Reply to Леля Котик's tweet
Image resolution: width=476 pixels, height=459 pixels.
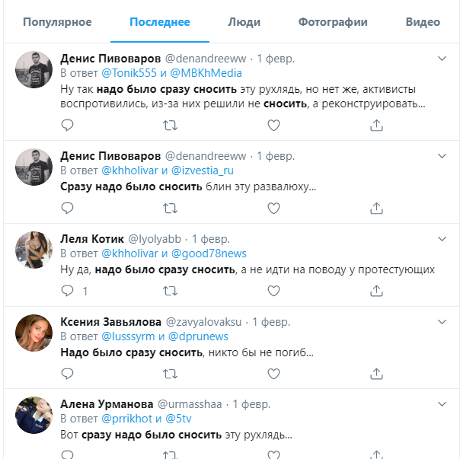coord(67,291)
